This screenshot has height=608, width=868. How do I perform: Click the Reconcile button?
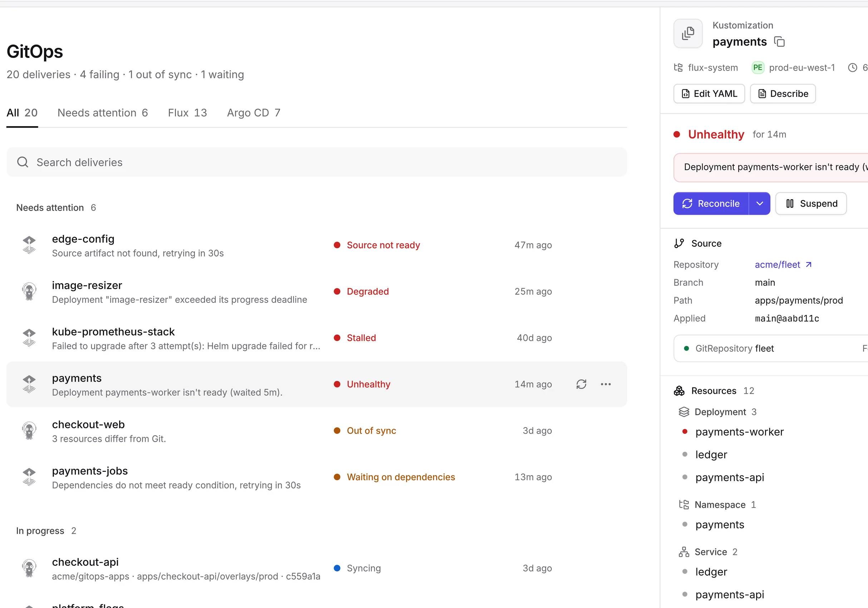click(711, 204)
